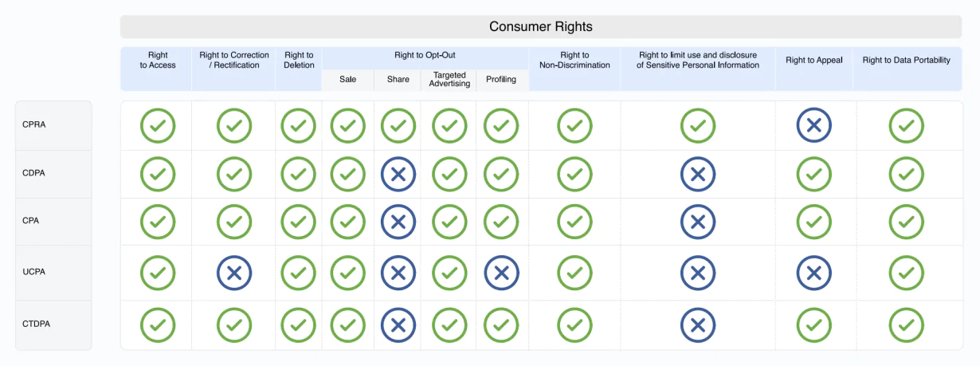
Task: Click the Targeted Advertising sub-header
Action: click(449, 79)
